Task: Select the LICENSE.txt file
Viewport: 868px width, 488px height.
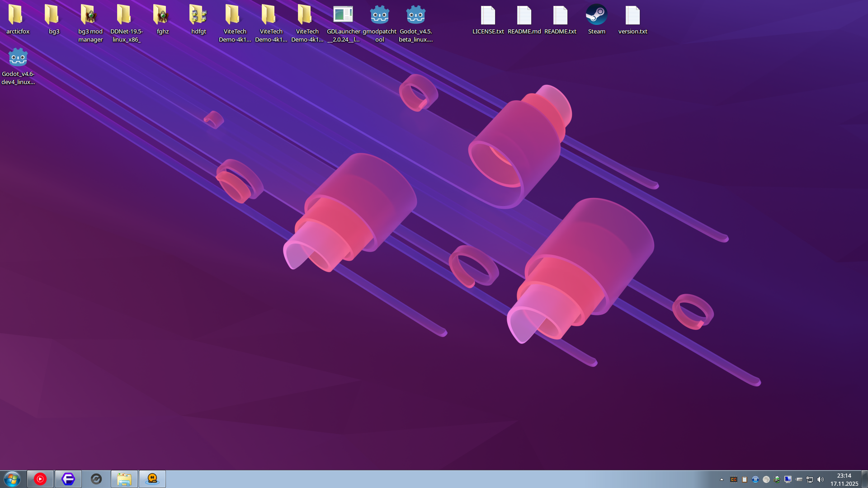Action: [x=488, y=20]
